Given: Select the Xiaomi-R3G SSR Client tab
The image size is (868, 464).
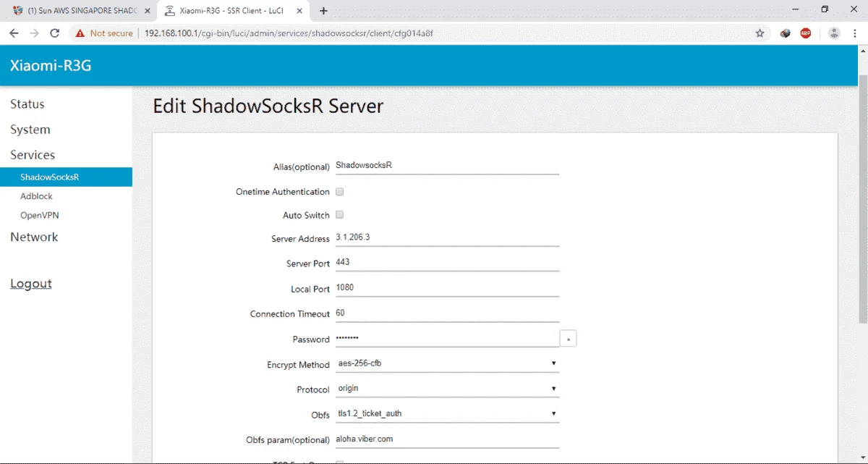Looking at the screenshot, I should 234,11.
